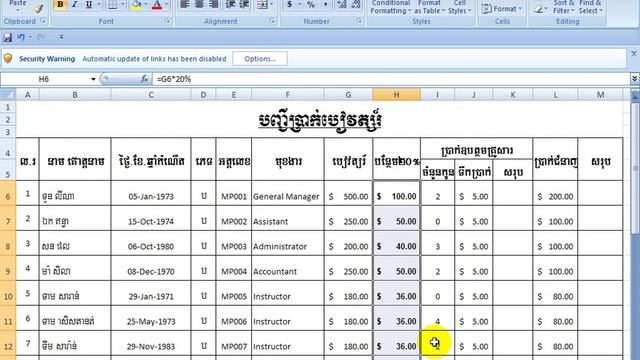640x360 pixels.
Task: Decrease the cell indent
Action: [x=231, y=4]
